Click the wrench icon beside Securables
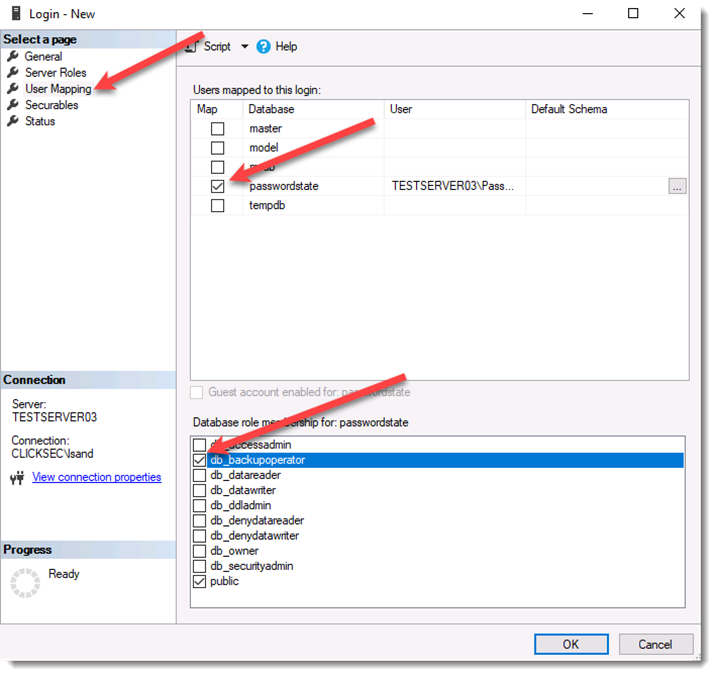This screenshot has height=676, width=716. (13, 105)
